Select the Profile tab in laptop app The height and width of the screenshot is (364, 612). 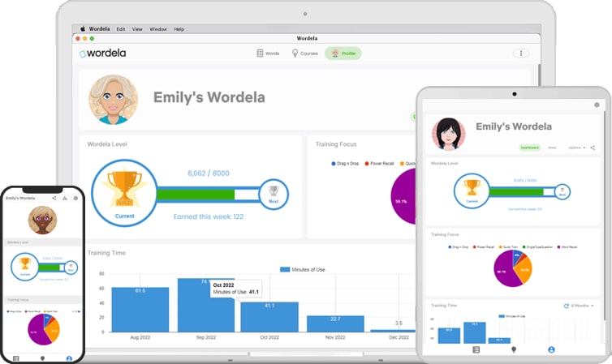click(x=343, y=54)
